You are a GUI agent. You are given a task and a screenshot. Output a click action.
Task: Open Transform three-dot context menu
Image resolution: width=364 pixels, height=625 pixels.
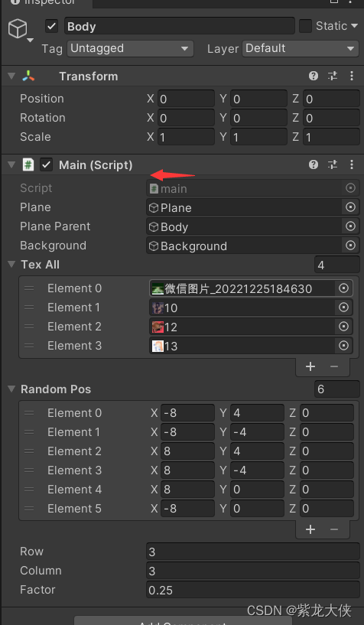pyautogui.click(x=351, y=76)
